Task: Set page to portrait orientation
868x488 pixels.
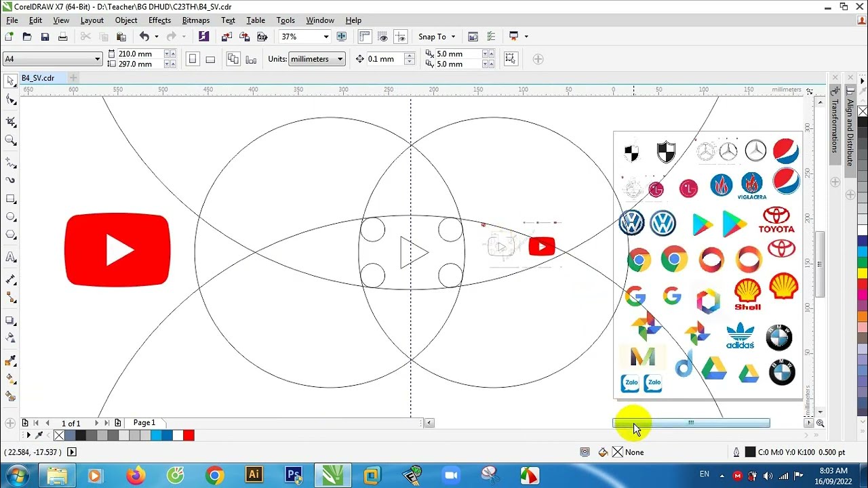Action: tap(193, 59)
